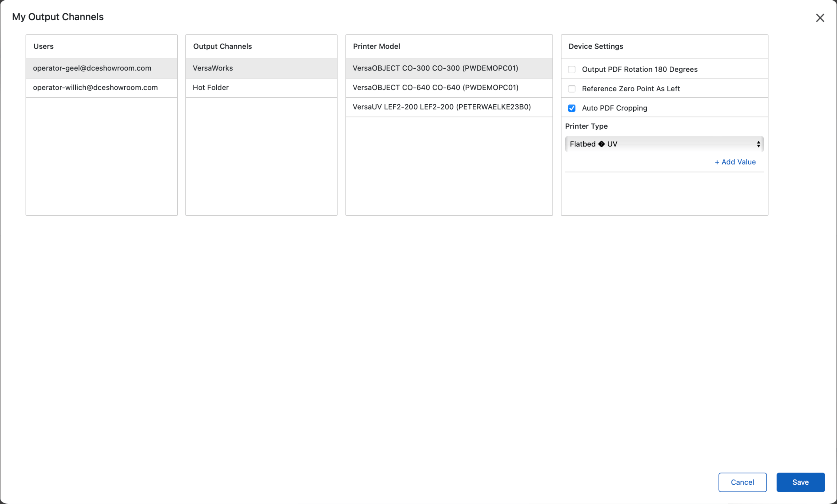The width and height of the screenshot is (837, 504).
Task: Select VersaOBJECT CO-640 printer model
Action: tap(449, 88)
